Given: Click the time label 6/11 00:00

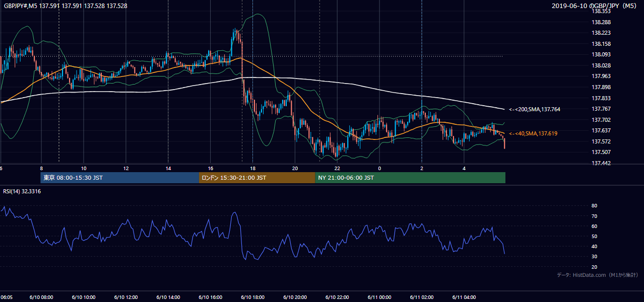Looking at the screenshot, I should pyautogui.click(x=380, y=297).
